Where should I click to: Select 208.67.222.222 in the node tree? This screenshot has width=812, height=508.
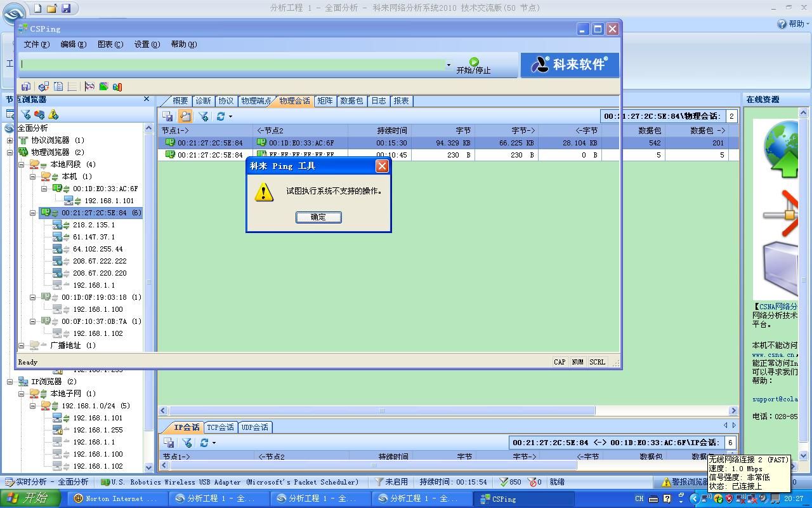[x=100, y=261]
